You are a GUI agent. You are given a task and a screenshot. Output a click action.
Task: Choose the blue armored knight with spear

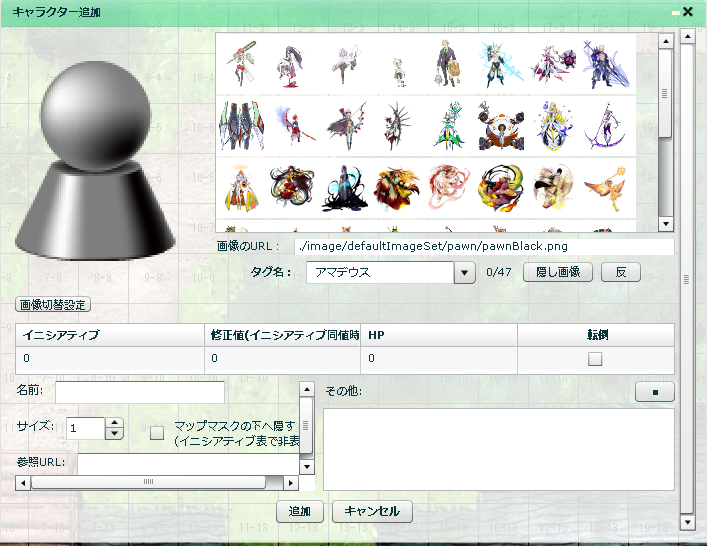click(606, 64)
